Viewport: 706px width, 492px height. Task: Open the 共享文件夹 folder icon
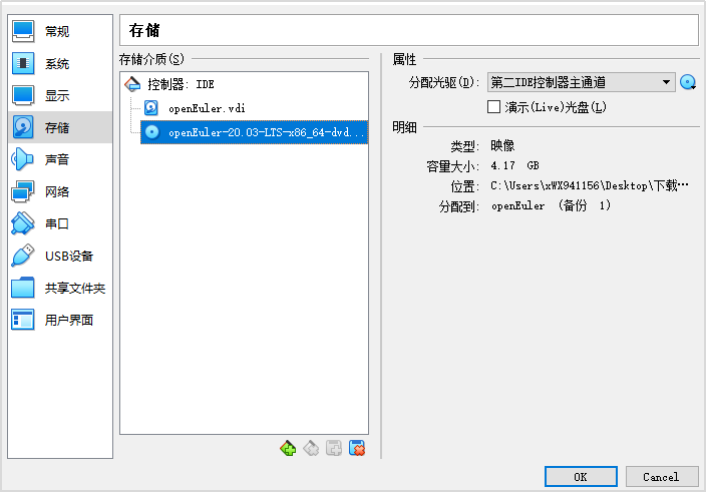23,288
